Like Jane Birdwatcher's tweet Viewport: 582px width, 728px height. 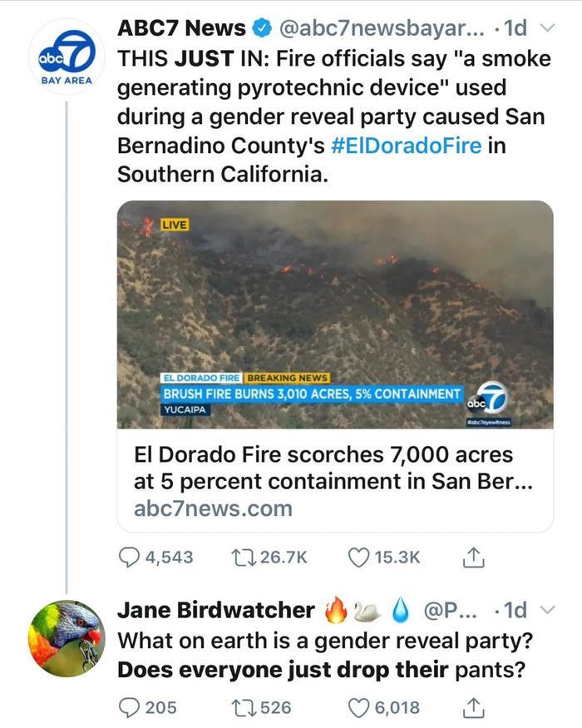coord(359,708)
